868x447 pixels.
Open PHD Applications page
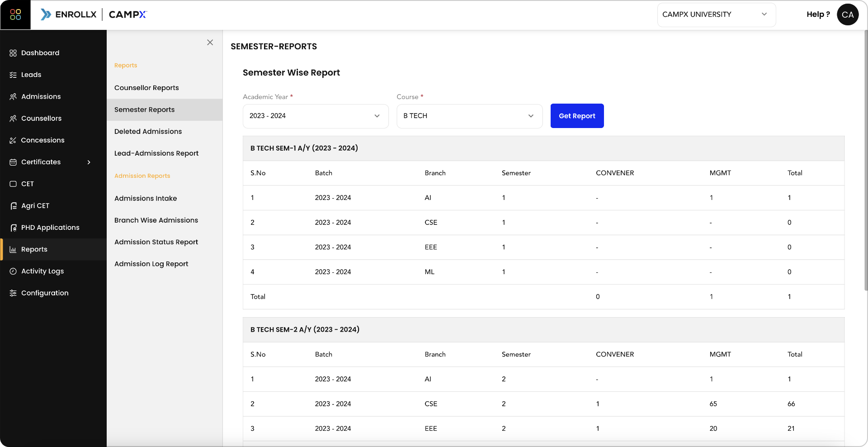click(x=50, y=228)
